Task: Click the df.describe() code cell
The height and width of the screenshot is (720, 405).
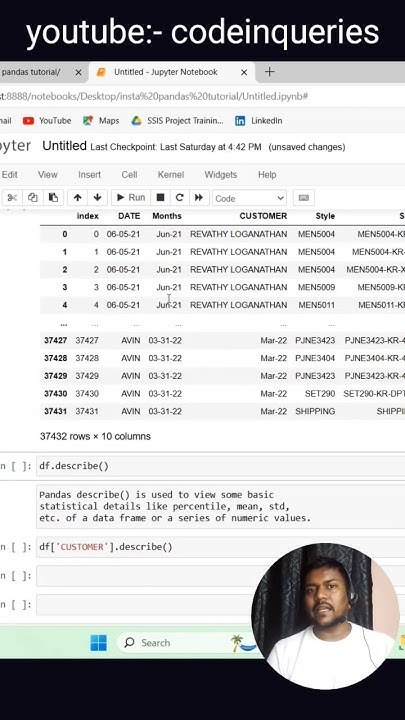Action: (x=220, y=466)
